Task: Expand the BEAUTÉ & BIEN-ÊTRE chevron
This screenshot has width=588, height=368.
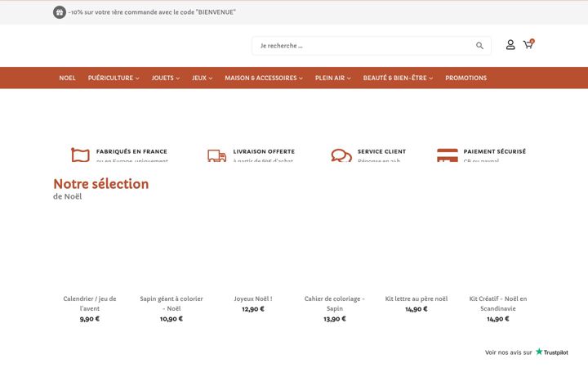Action: pyautogui.click(x=431, y=79)
